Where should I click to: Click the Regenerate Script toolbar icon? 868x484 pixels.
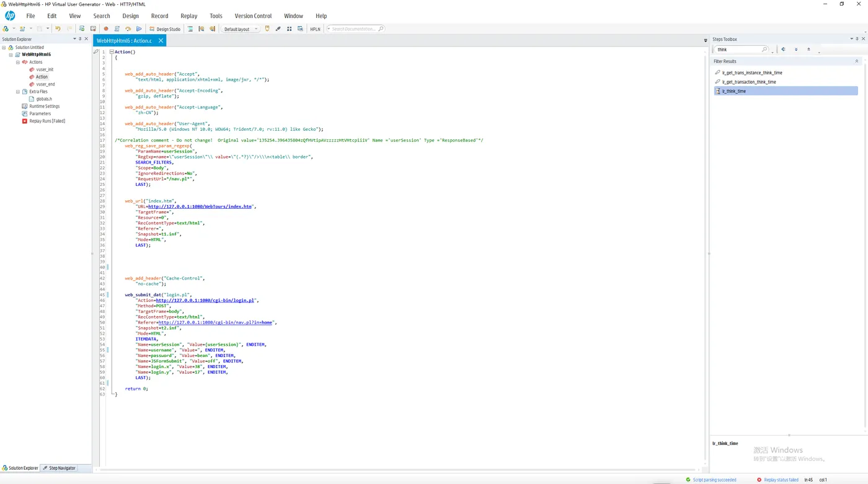pyautogui.click(x=117, y=29)
